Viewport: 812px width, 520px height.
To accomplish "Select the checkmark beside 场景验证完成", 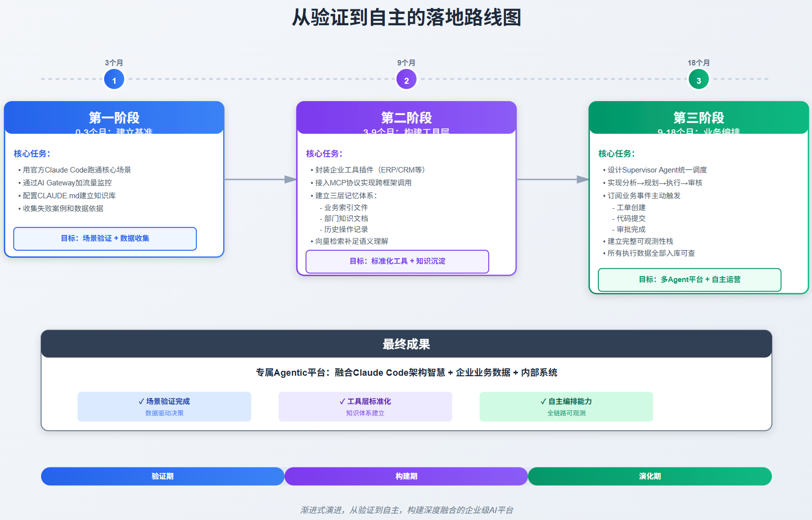I will tap(140, 402).
